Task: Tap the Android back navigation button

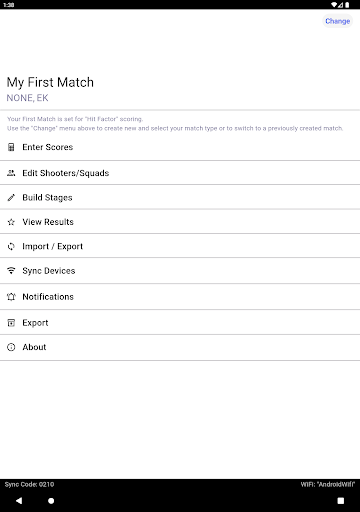Action: coord(19,501)
